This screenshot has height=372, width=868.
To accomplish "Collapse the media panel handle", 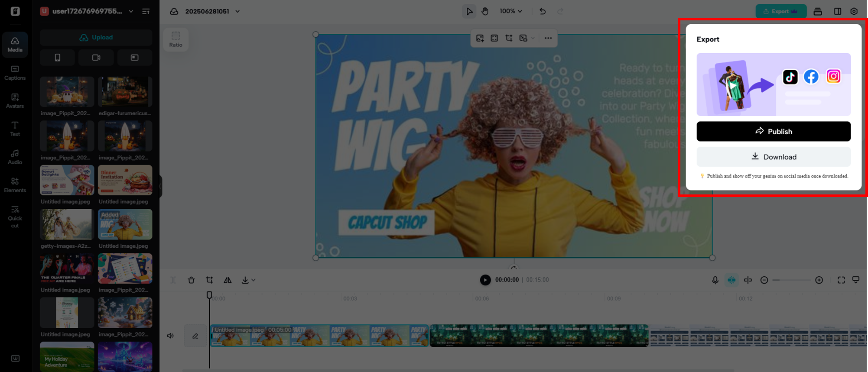I will (160, 186).
